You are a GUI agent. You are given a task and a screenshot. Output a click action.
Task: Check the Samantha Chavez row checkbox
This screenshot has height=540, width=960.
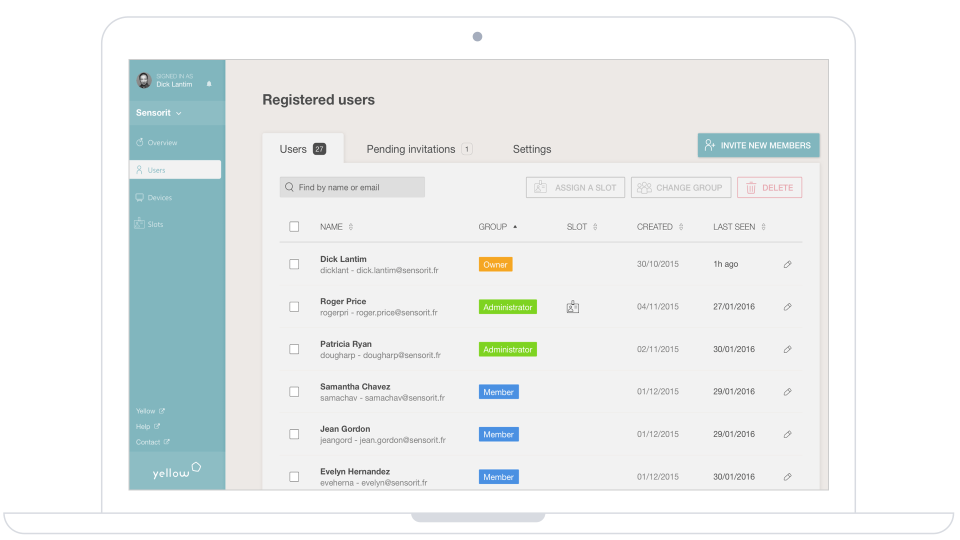click(294, 392)
